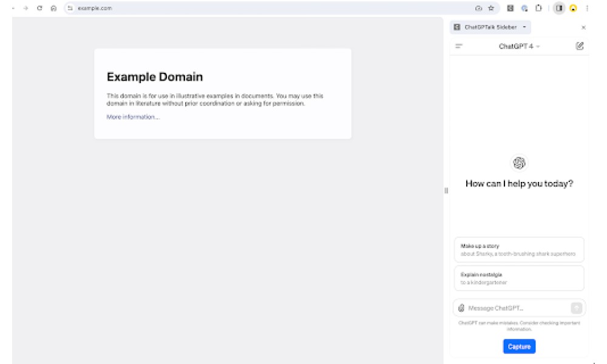607x364 pixels.
Task: Select the 'Explain nostalgia' suggestion
Action: 519,278
